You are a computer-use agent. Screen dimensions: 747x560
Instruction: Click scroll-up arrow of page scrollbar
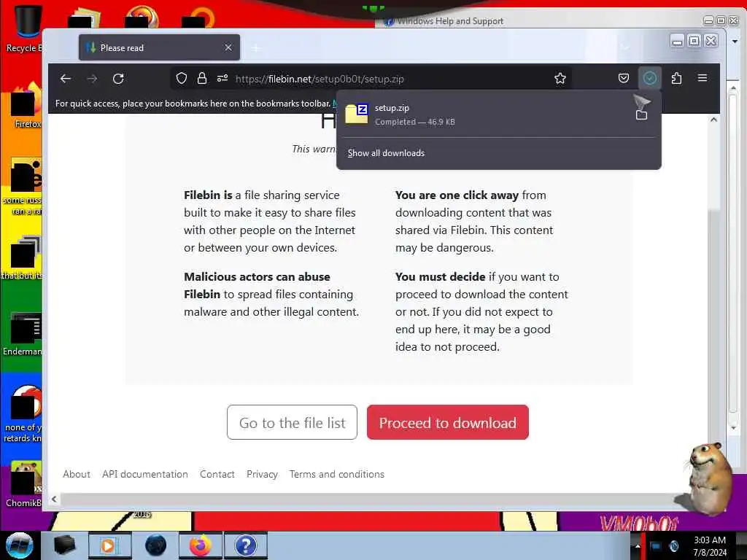point(713,120)
